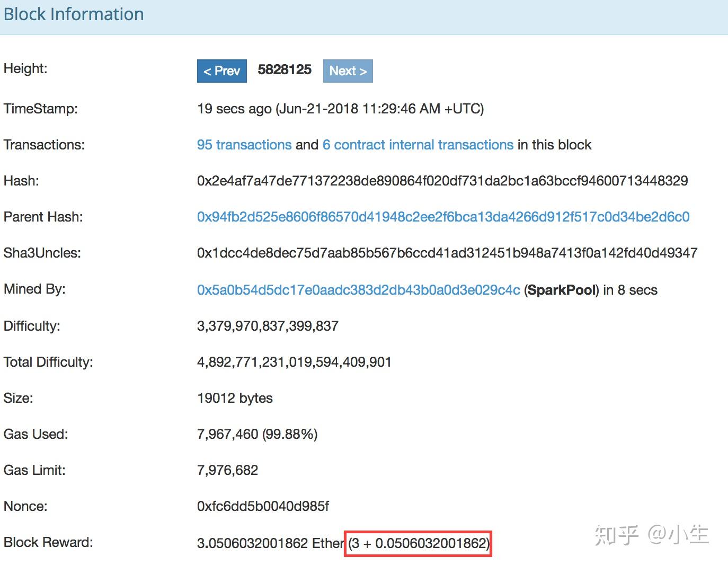Open the 95 transactions link
This screenshot has height=565, width=728.
pos(244,145)
